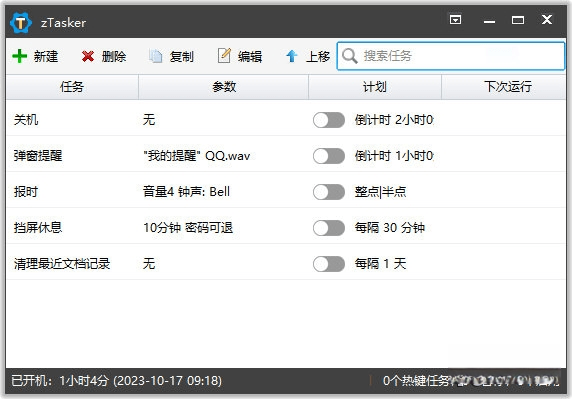Screen dimensions: 572x399
Task: Click the 复制 button label
Action: click(x=181, y=57)
